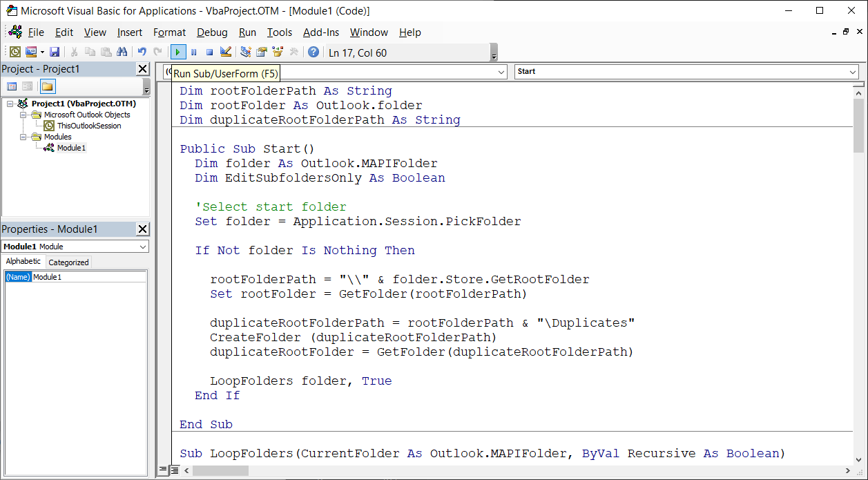Viewport: 868px width, 480px height.
Task: Switch to the Microsoft Outlook view icon
Action: coord(15,52)
